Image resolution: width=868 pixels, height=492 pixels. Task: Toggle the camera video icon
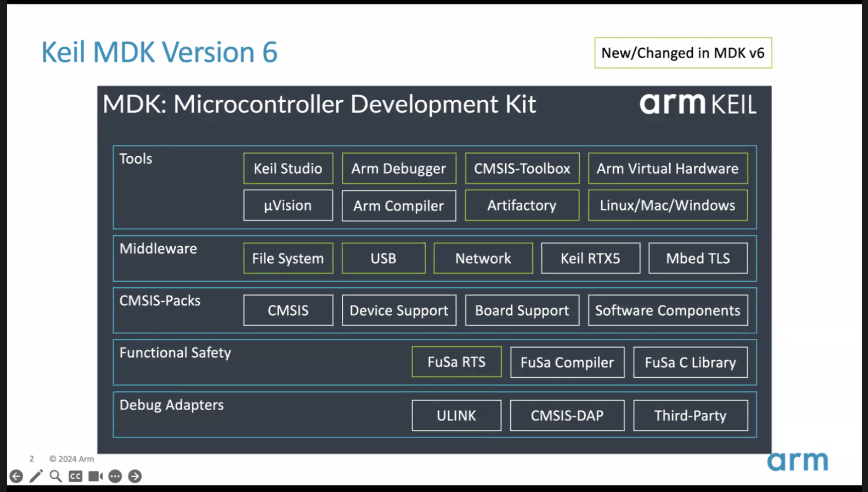click(96, 476)
